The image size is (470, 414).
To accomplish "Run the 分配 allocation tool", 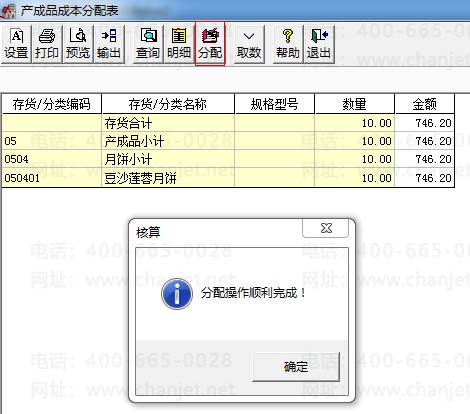I will pyautogui.click(x=210, y=44).
